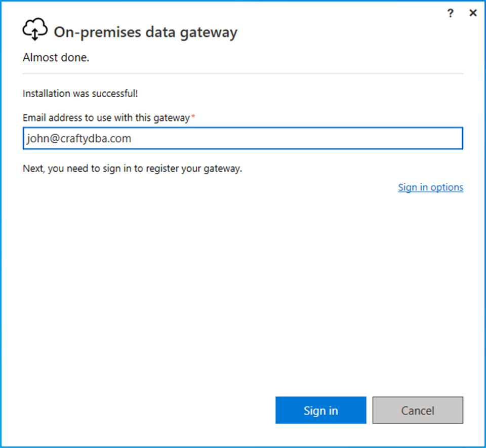Screen dimensions: 486x448
Task: Click the help question mark icon
Action: (x=451, y=14)
